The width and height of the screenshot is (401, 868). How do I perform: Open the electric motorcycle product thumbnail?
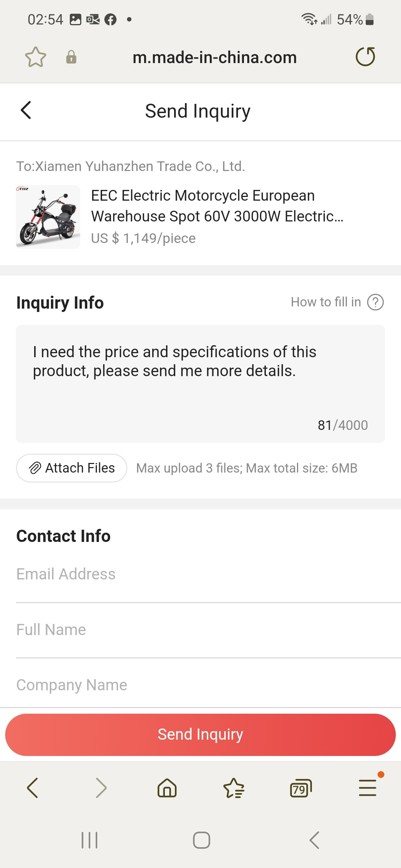[48, 217]
